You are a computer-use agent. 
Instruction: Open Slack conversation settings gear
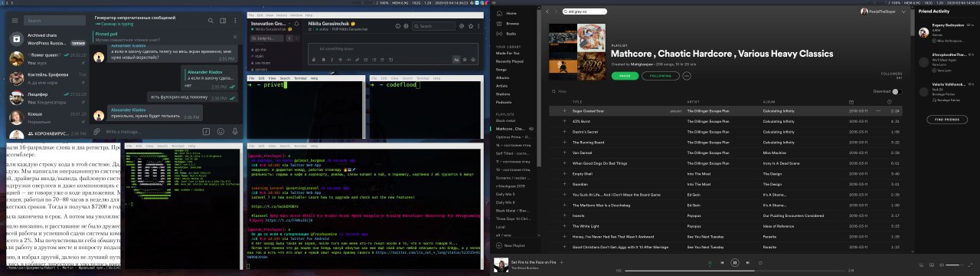click(x=406, y=26)
